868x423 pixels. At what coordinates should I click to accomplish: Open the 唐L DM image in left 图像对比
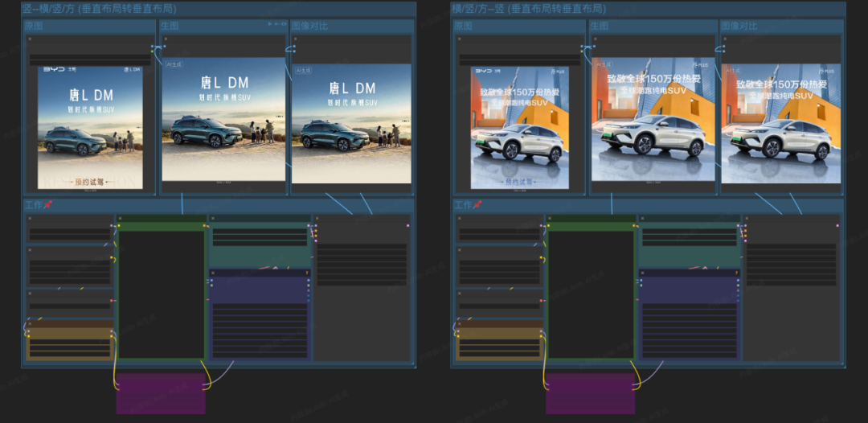pyautogui.click(x=351, y=124)
